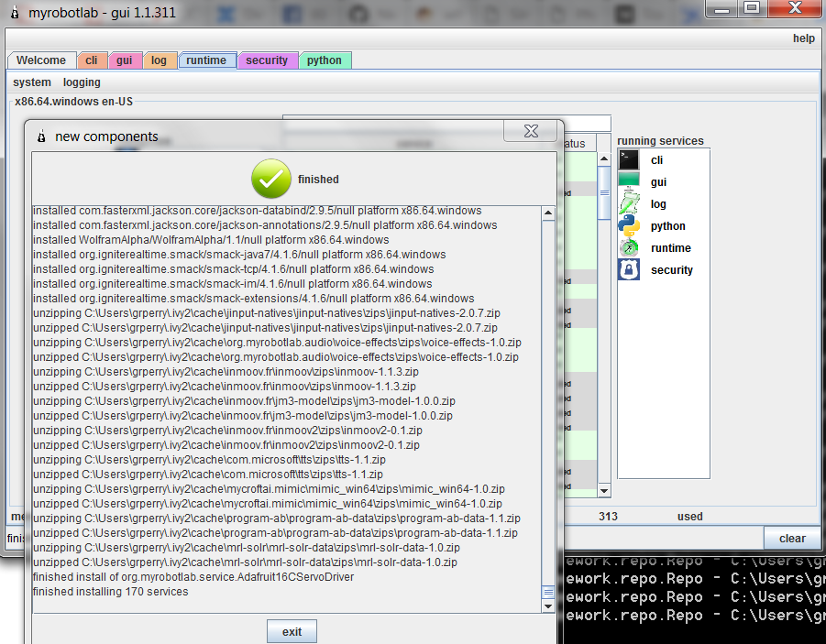Click the runtime stopwatch service icon
Image resolution: width=826 pixels, height=644 pixels.
pyautogui.click(x=629, y=247)
